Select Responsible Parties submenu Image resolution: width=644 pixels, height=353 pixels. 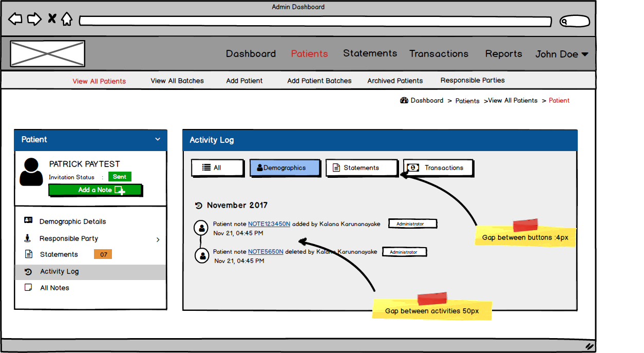[472, 80]
